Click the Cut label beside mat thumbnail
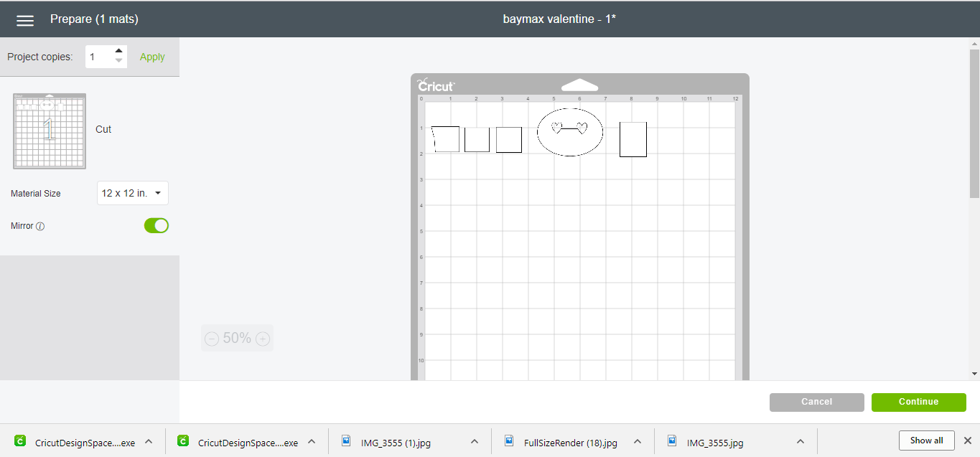 (103, 130)
